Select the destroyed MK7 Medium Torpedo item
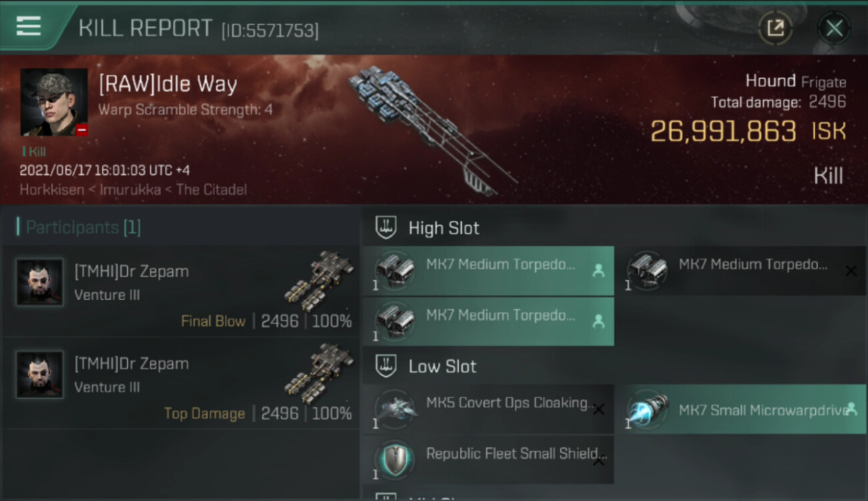The width and height of the screenshot is (868, 501). point(740,271)
